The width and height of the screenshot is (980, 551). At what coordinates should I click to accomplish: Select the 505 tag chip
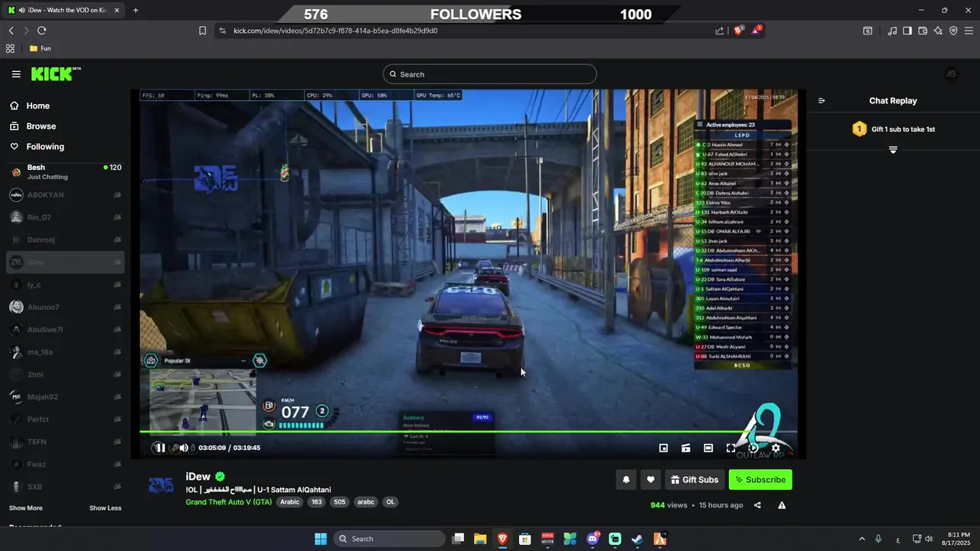[x=339, y=502]
